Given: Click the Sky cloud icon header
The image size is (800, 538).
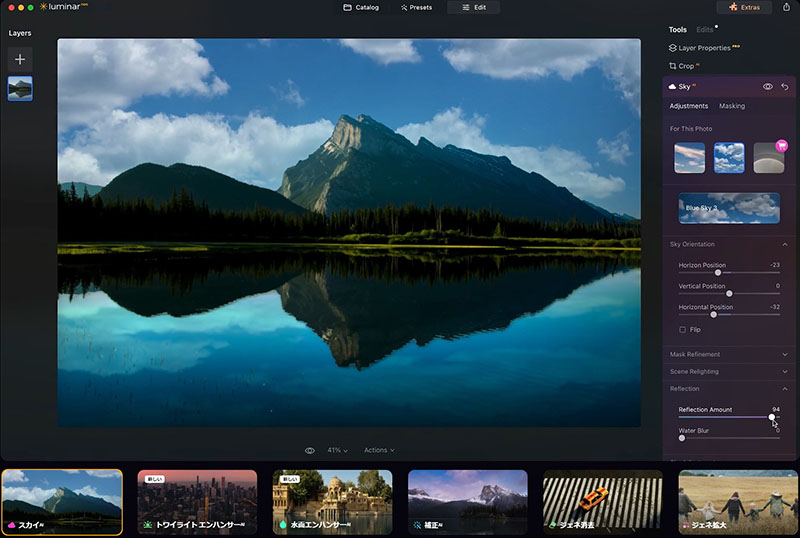Looking at the screenshot, I should (x=672, y=87).
